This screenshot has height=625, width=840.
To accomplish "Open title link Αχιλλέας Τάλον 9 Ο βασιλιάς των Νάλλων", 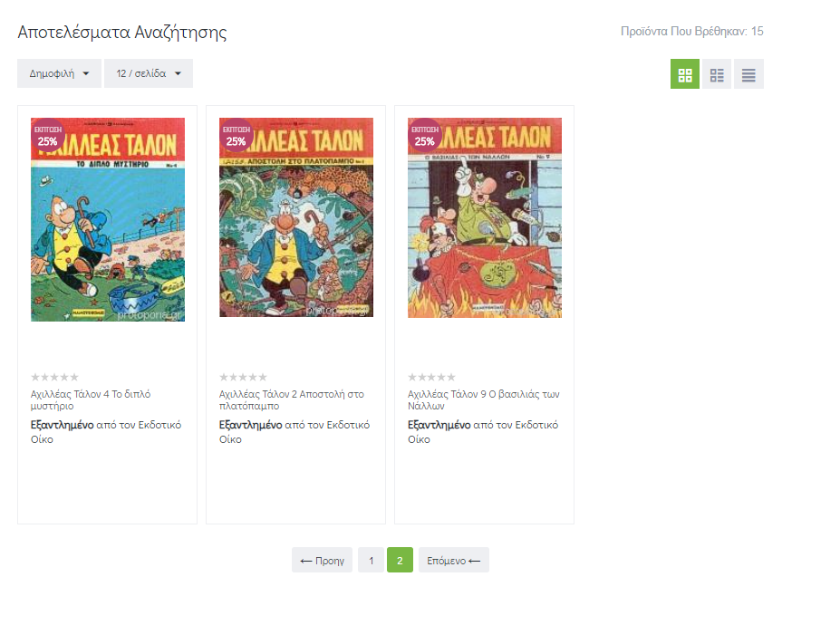I will click(483, 400).
